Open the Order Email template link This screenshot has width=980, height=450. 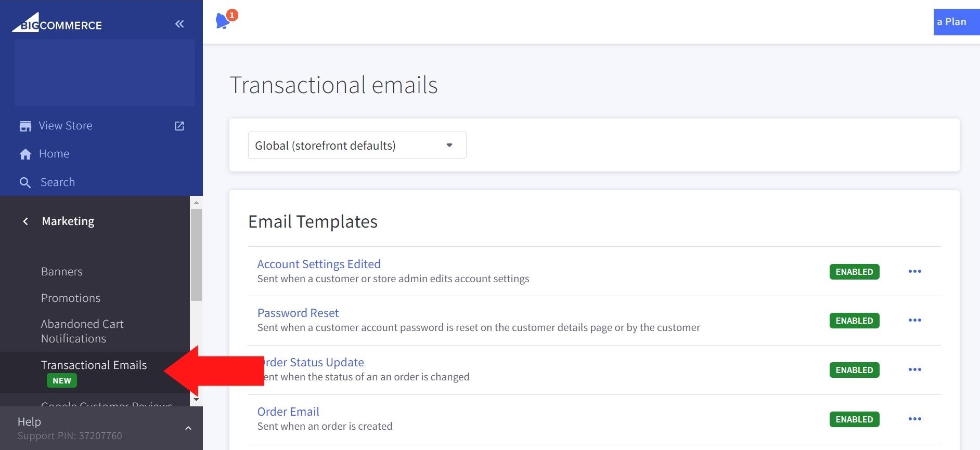(x=288, y=412)
